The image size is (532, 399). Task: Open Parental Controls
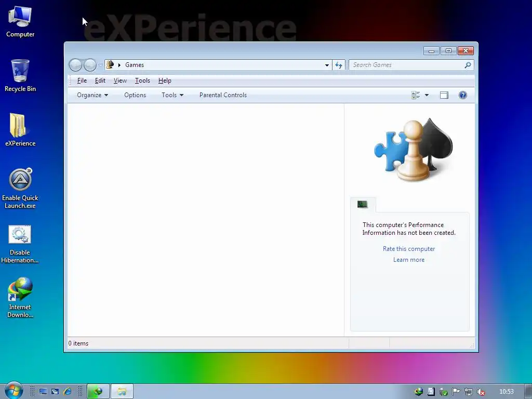click(223, 95)
